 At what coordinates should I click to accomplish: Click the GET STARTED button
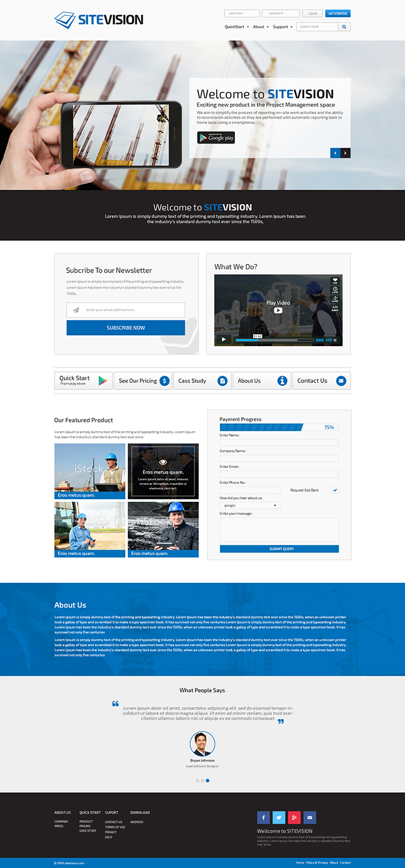pos(338,13)
